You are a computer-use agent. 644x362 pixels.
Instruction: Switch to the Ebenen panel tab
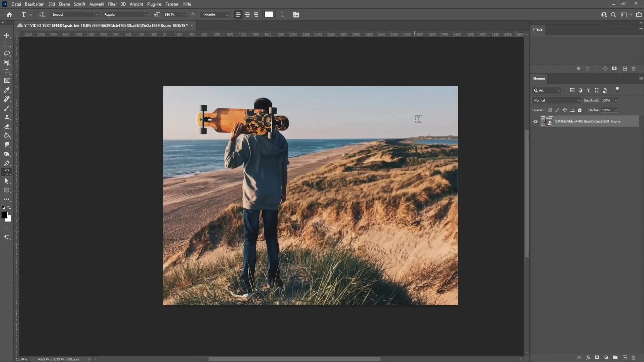[x=539, y=78]
